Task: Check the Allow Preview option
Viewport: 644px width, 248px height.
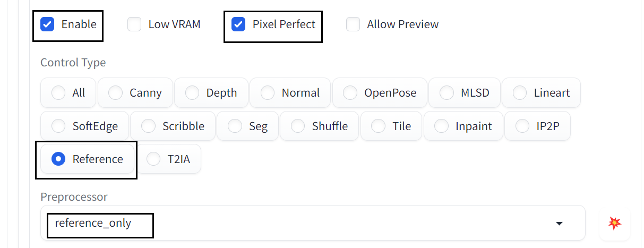Action: pos(353,24)
